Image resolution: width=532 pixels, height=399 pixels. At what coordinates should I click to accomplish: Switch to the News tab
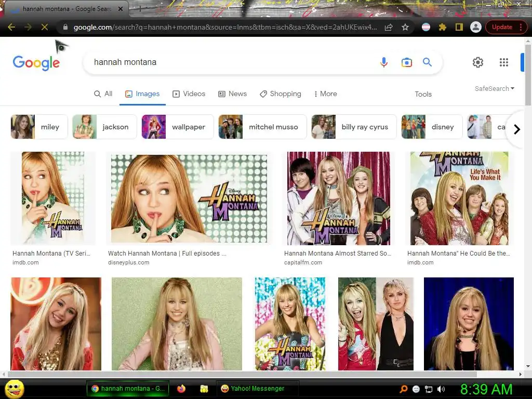tap(232, 94)
